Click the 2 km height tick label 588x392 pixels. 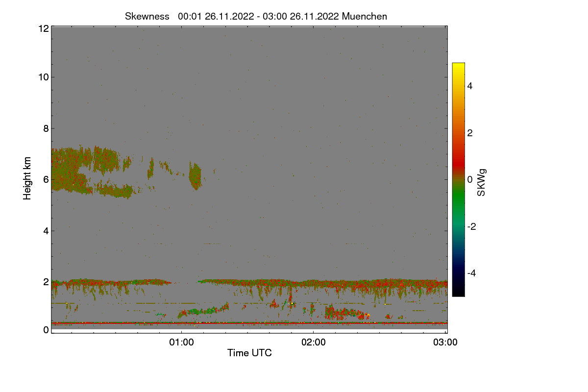(46, 282)
